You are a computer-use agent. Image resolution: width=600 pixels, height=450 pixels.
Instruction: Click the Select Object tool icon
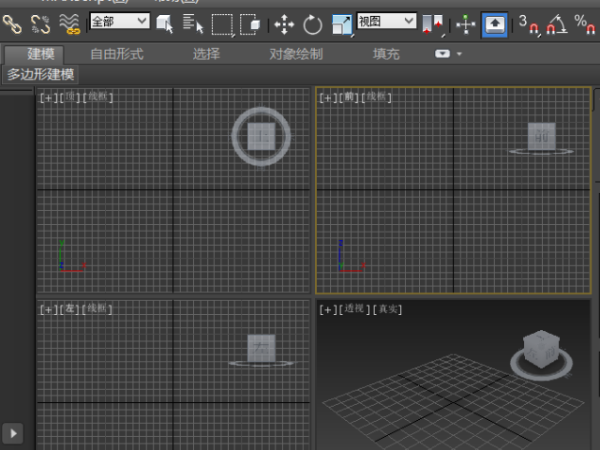[x=165, y=23]
